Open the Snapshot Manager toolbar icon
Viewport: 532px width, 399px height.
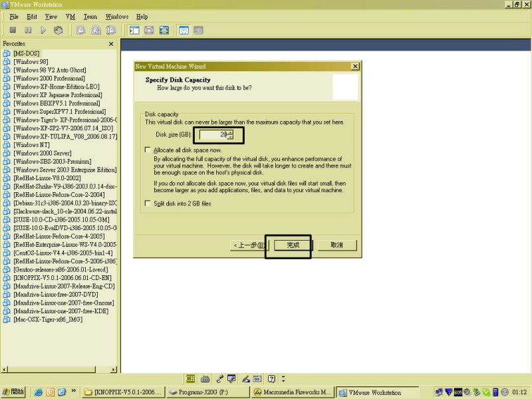click(x=111, y=30)
